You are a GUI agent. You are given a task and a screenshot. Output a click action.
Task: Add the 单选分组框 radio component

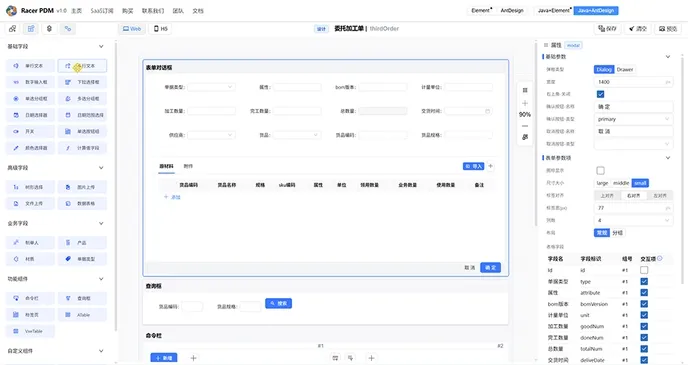tap(30, 99)
